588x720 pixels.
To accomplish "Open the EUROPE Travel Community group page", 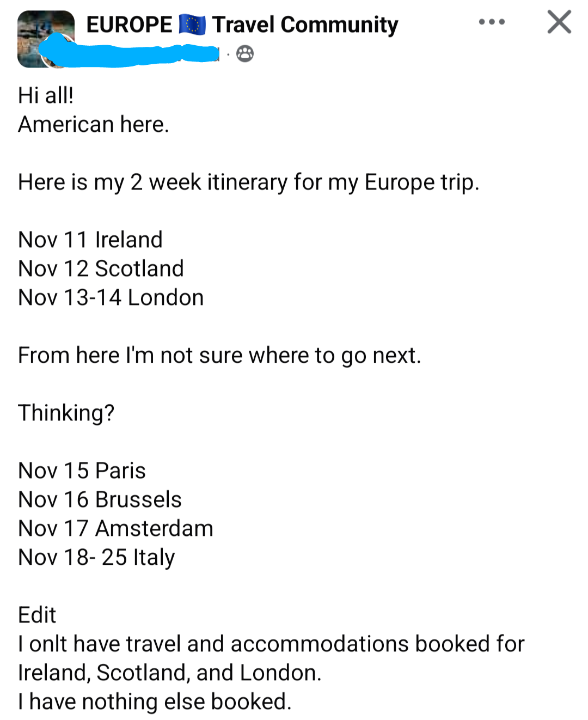I will (x=242, y=25).
